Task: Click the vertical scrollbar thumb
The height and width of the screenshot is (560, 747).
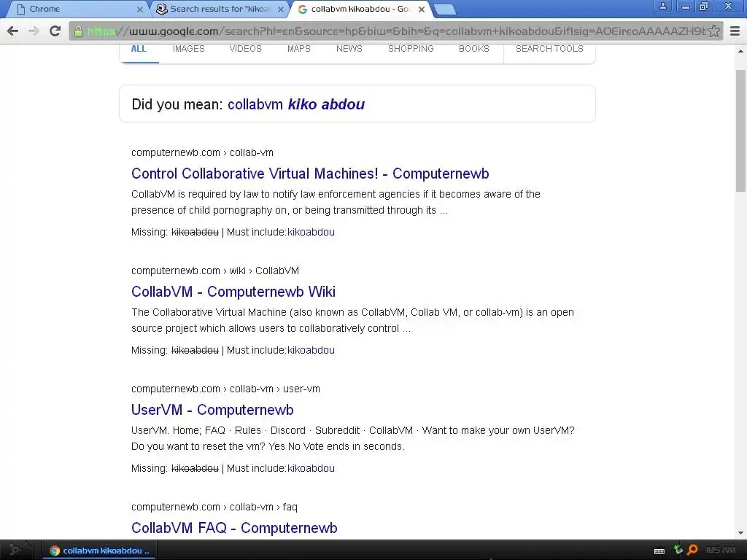Action: coord(740,131)
